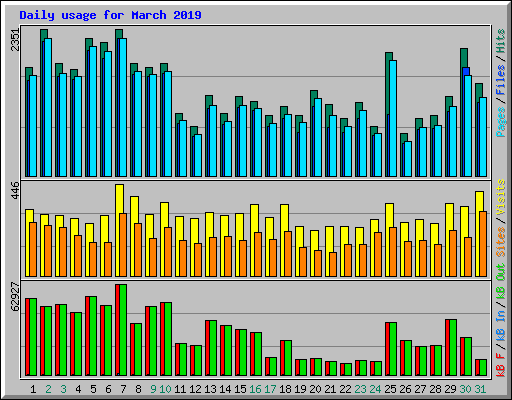Click the 'Hits' legend label
Image resolution: width=512 pixels, height=400 pixels.
(500, 41)
